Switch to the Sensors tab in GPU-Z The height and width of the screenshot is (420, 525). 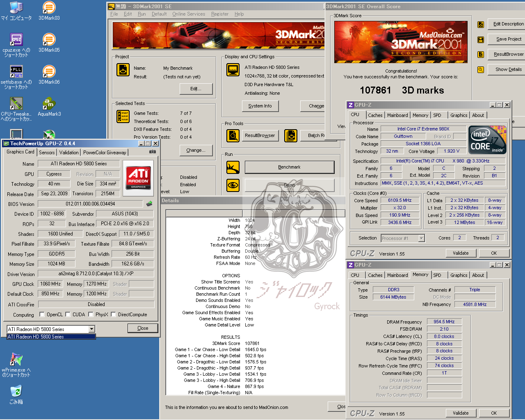point(47,152)
